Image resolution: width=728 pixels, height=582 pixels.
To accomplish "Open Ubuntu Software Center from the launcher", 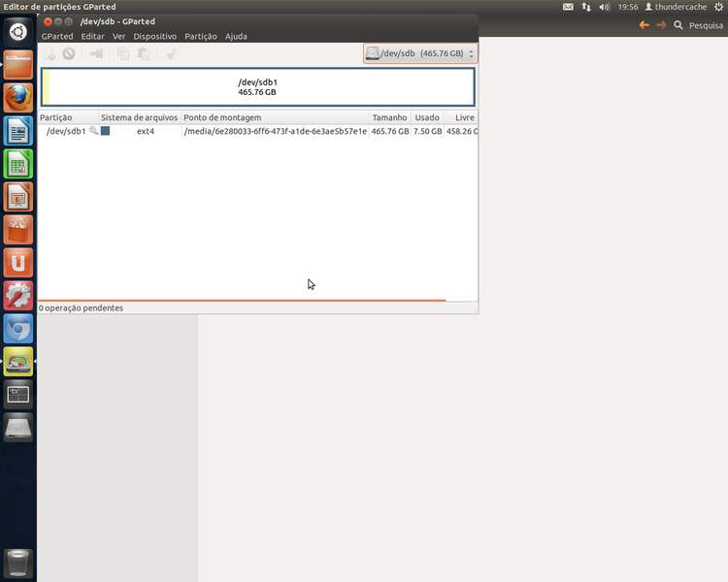I will click(18, 230).
